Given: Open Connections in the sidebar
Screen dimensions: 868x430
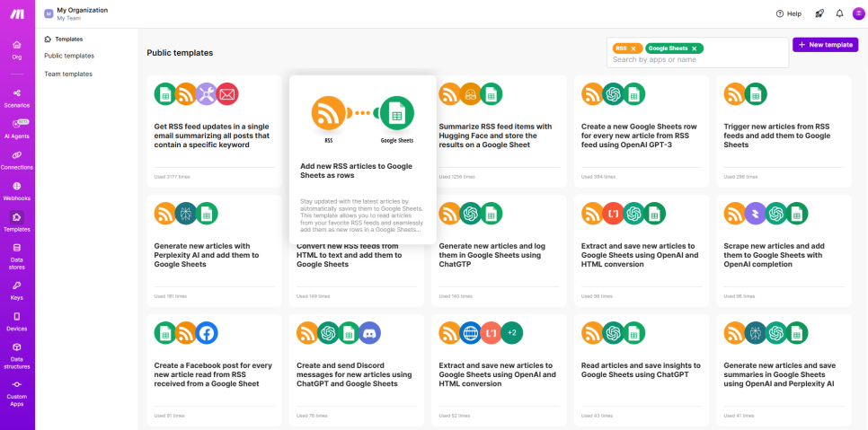Looking at the screenshot, I should point(17,161).
